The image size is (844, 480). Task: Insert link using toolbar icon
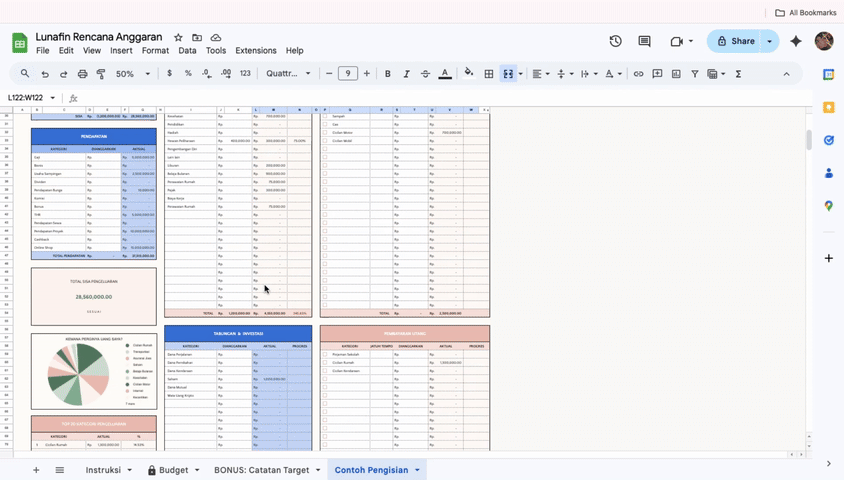[x=638, y=74]
